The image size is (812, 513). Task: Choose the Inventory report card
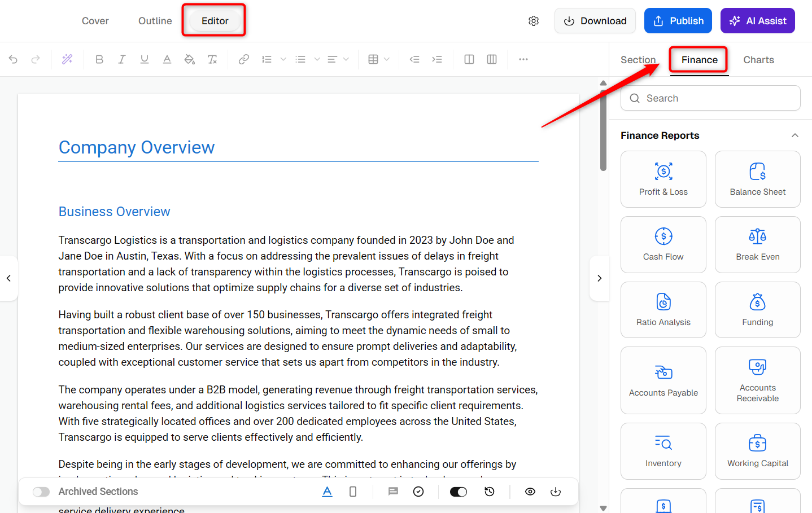[663, 451]
